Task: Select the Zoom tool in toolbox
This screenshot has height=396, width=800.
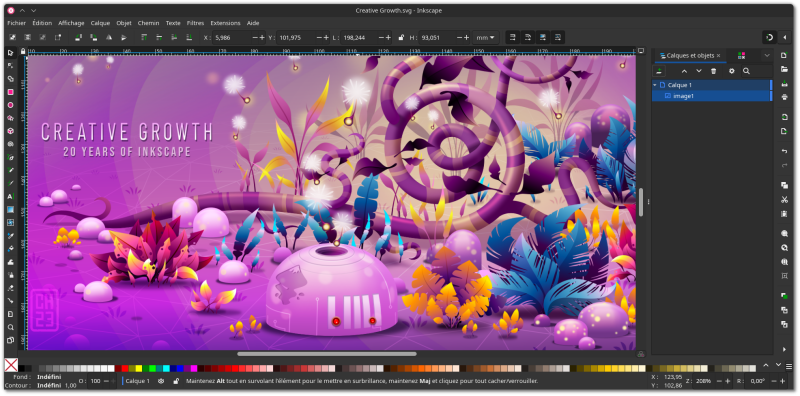Action: (x=10, y=327)
